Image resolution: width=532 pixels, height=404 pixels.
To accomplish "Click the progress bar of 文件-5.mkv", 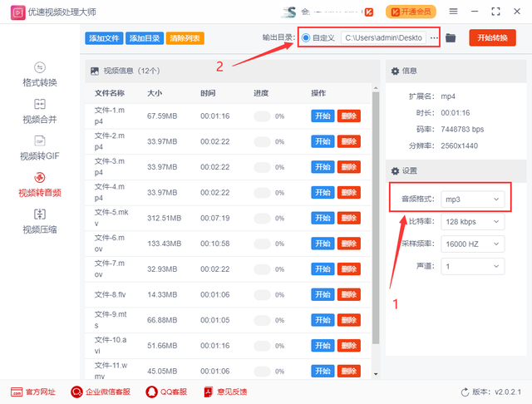I will [x=262, y=219].
